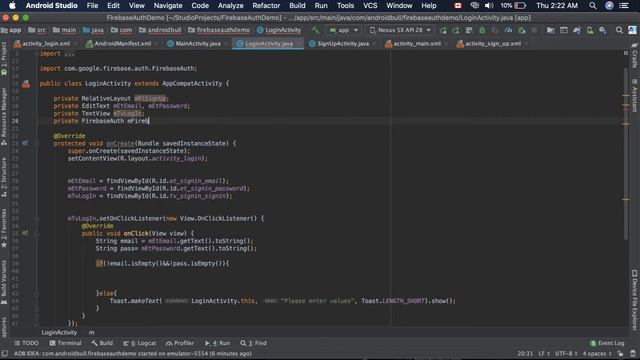Screen dimensions: 640x360
Task: Open macOS Notification Center icon
Action: (x=624, y=6)
